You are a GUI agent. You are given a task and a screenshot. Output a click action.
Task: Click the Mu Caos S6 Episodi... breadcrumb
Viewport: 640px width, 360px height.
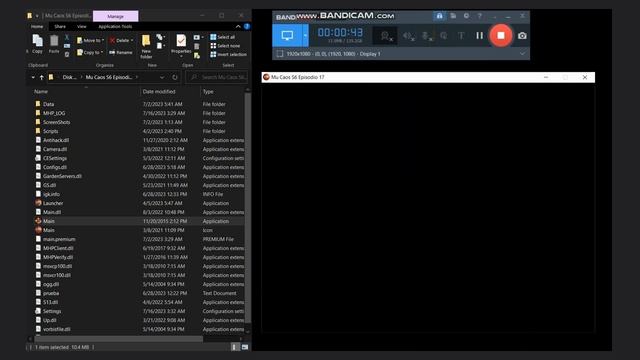tap(109, 77)
